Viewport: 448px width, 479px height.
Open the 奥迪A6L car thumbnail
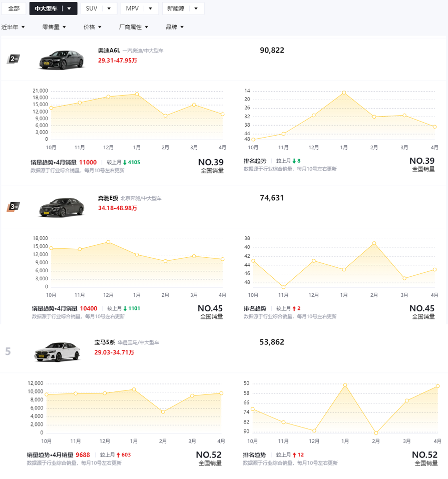click(62, 60)
